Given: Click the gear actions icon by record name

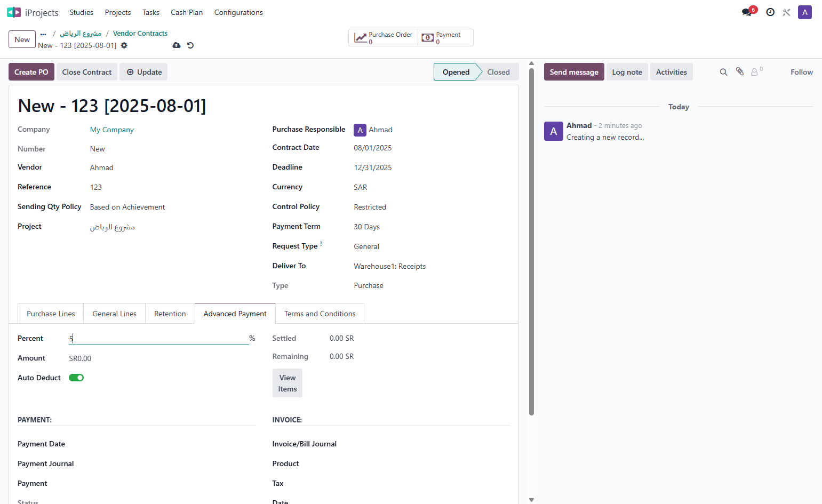Looking at the screenshot, I should [124, 45].
